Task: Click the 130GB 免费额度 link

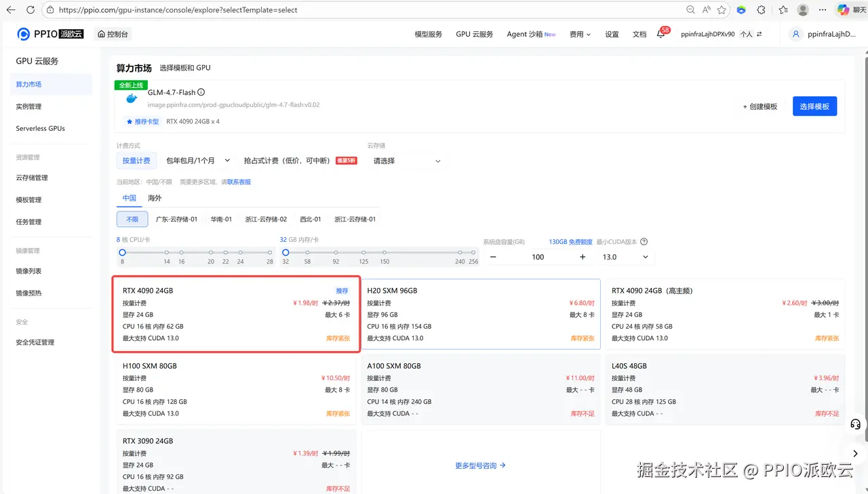Action: 570,242
